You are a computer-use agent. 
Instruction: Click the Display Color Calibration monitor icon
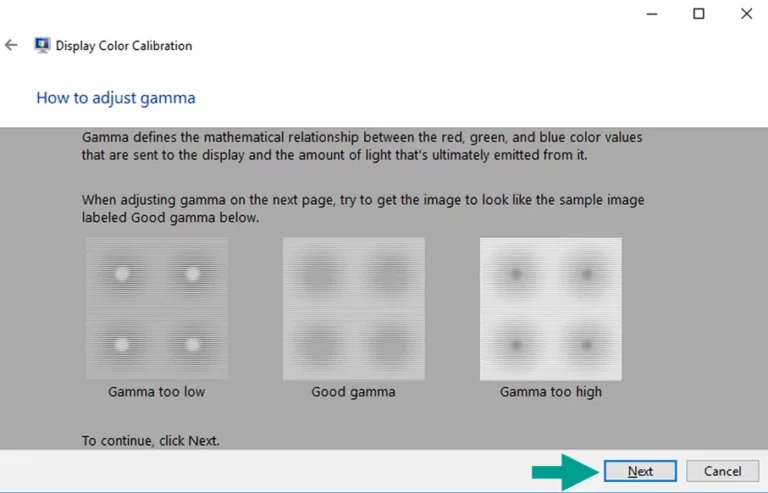[x=42, y=45]
